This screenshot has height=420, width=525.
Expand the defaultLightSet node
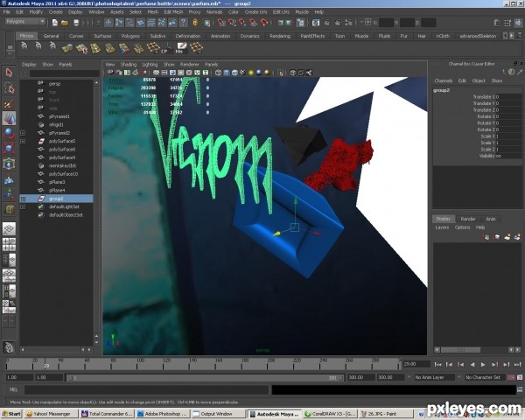tap(23, 207)
